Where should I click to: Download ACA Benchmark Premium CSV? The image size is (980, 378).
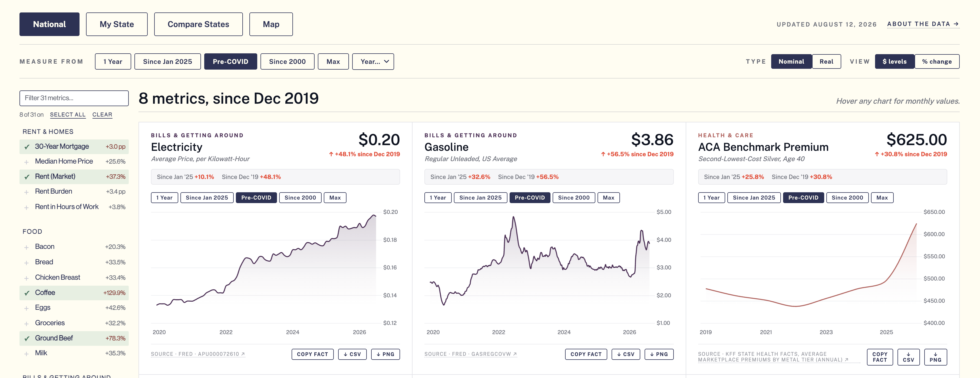coord(908,357)
